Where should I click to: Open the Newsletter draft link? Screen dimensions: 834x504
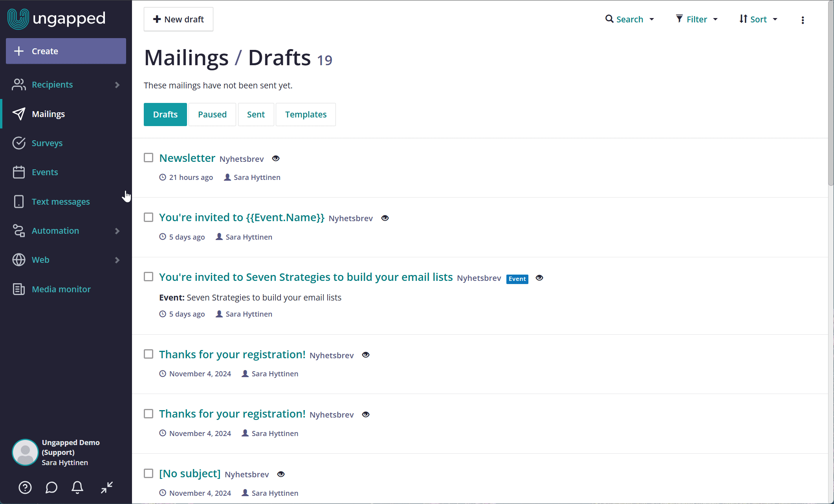click(187, 158)
